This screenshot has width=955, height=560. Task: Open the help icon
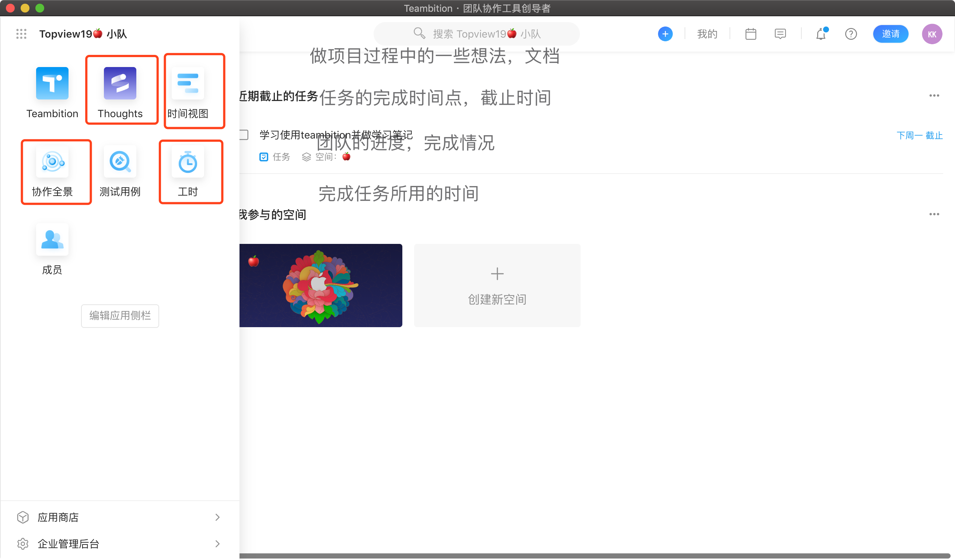point(851,34)
